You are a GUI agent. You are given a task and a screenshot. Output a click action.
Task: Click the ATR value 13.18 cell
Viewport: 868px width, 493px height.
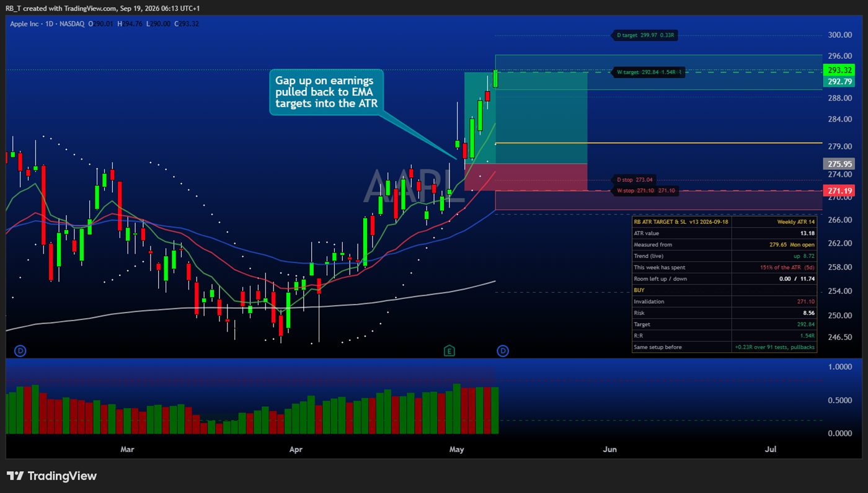tap(774, 233)
